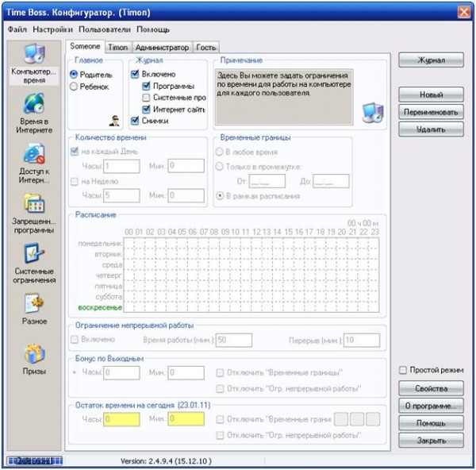This screenshot has height=470, width=476.
Task: Switch to the Гость user tab
Action: 206,48
